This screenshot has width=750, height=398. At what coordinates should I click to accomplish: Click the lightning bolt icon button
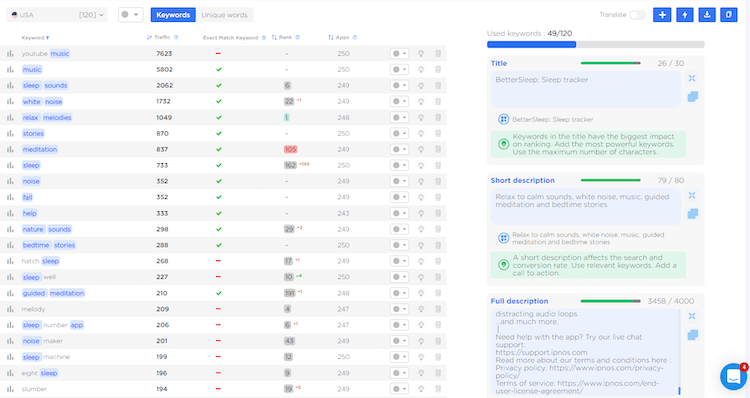coord(684,15)
